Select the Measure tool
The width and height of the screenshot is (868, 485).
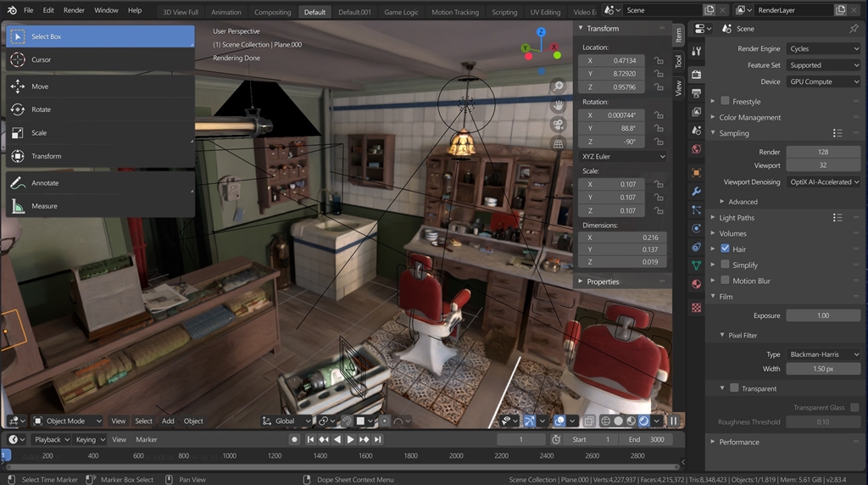click(44, 206)
